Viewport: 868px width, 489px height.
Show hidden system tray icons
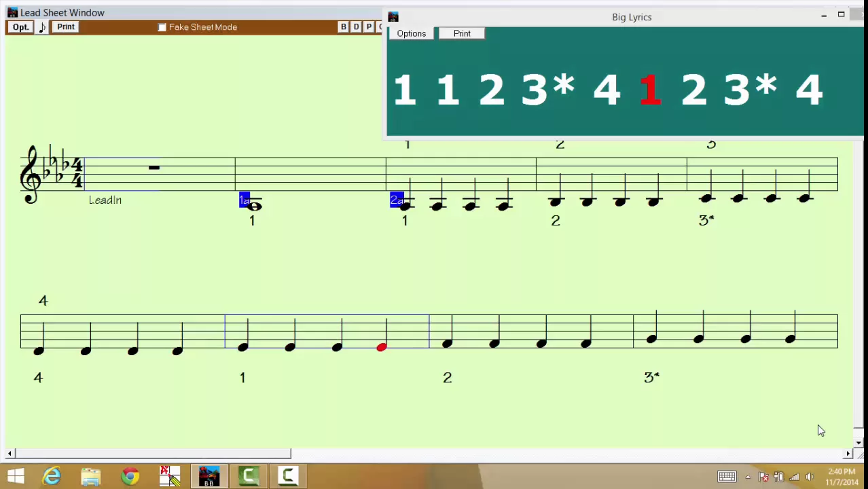(x=748, y=477)
